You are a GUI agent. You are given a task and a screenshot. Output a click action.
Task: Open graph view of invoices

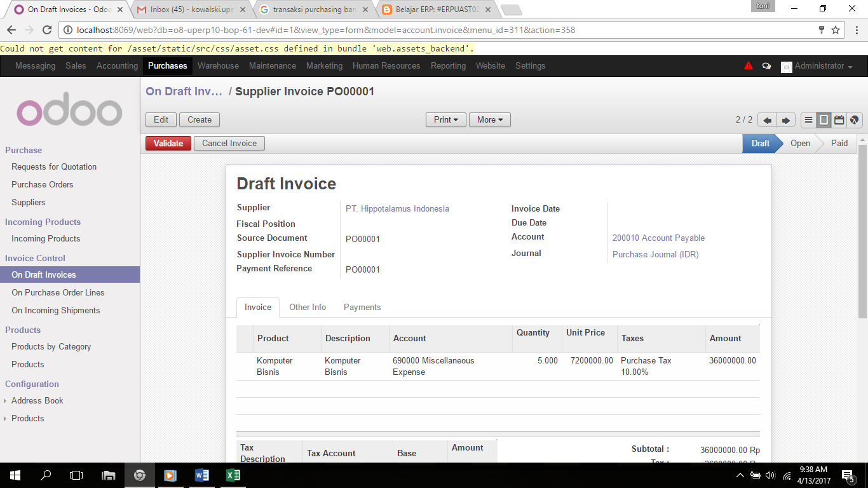(854, 119)
